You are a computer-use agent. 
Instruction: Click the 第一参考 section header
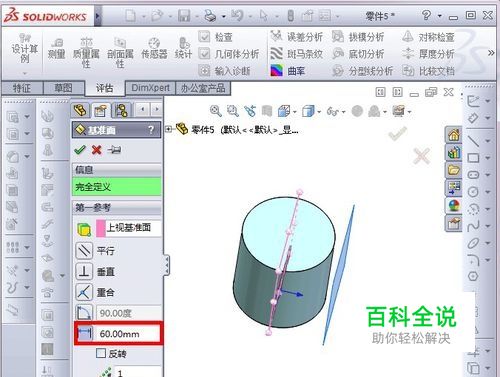pos(116,208)
